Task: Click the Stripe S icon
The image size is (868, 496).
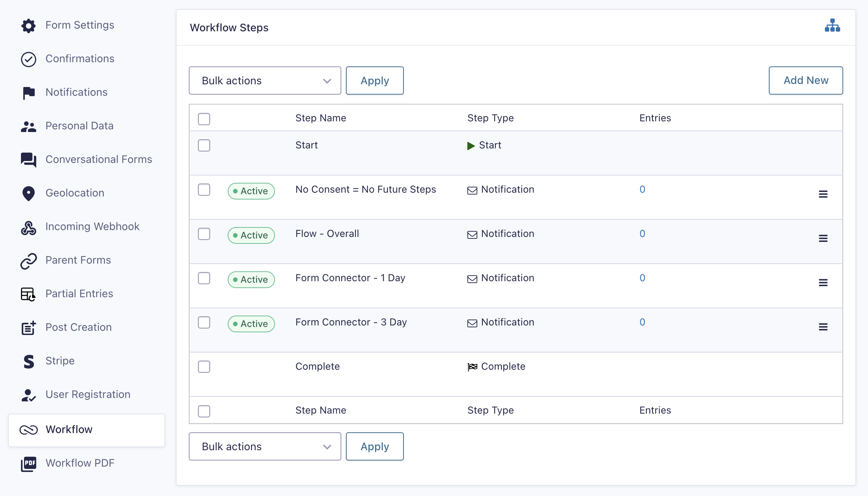Action: (29, 361)
